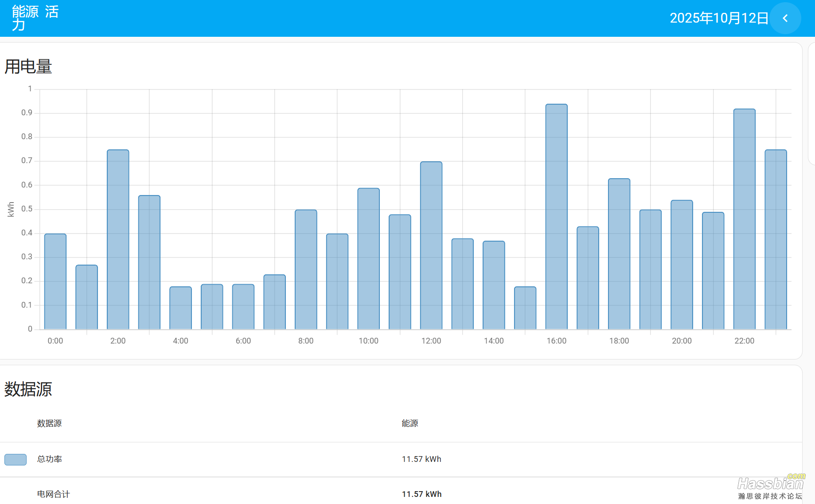Click the 数据源 section heading

pos(28,389)
